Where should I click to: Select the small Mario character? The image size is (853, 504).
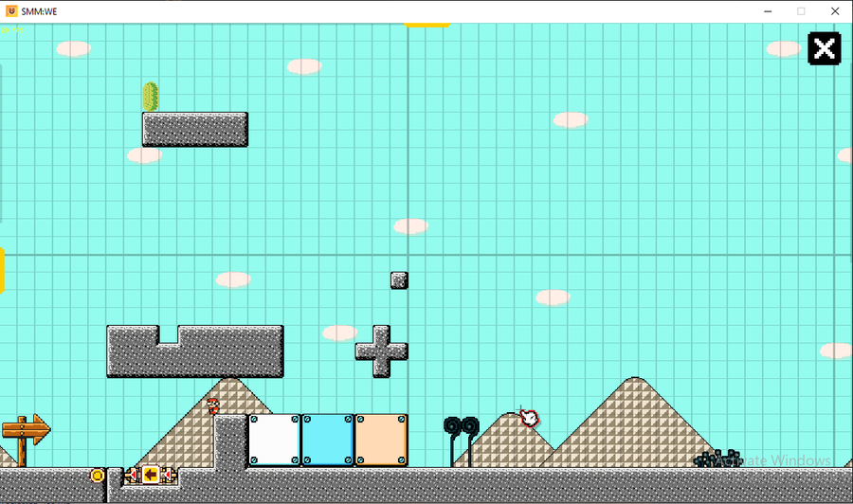click(x=212, y=405)
